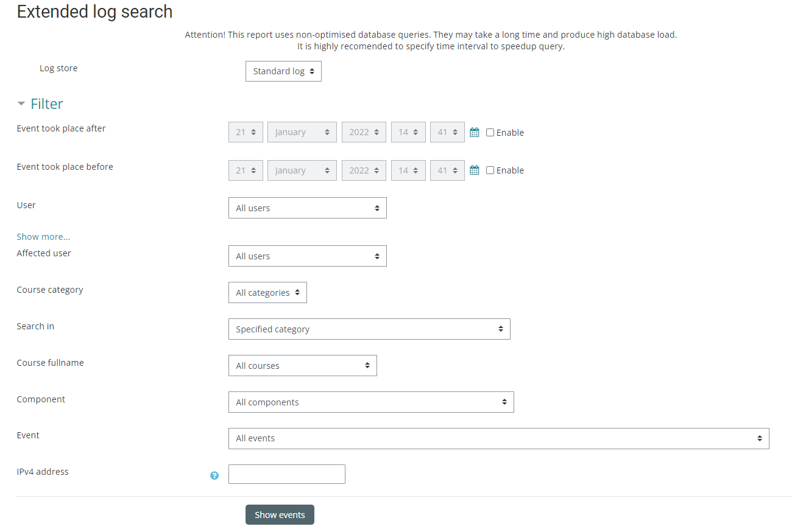
Task: Open the User dropdown
Action: (x=307, y=208)
